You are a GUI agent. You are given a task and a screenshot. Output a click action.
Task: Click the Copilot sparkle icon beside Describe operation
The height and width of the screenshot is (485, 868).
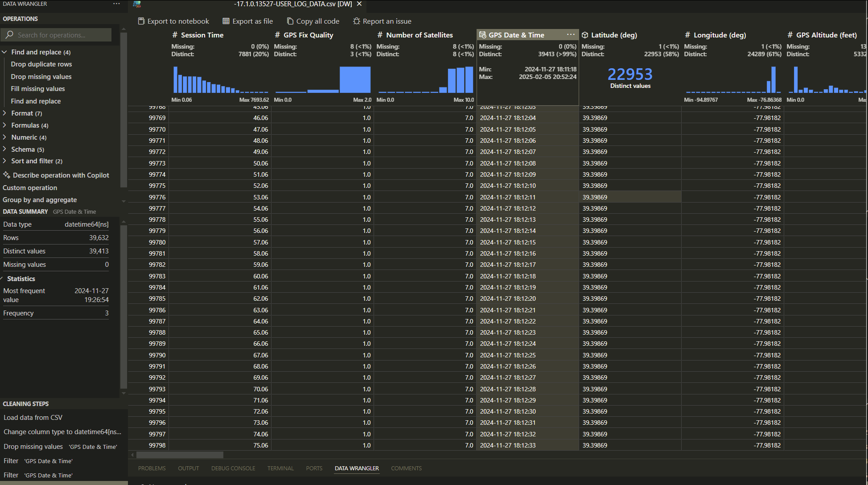(7, 175)
